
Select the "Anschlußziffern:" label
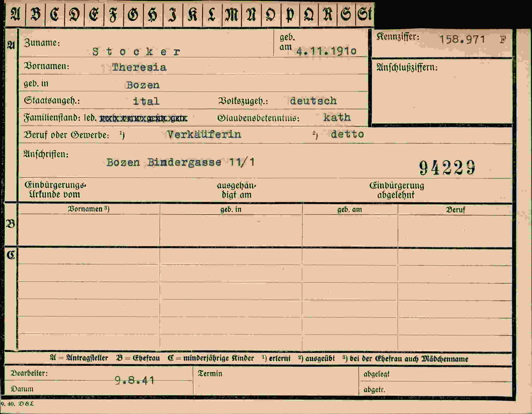407,67
